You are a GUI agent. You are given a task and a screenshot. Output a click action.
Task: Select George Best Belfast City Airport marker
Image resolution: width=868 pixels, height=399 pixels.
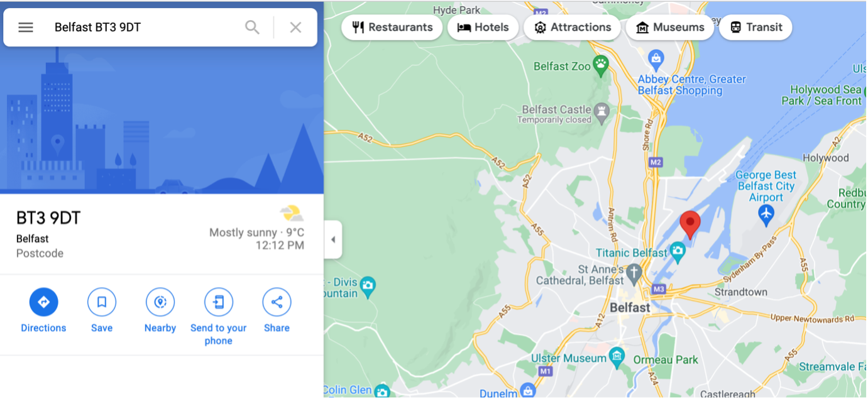point(766,214)
